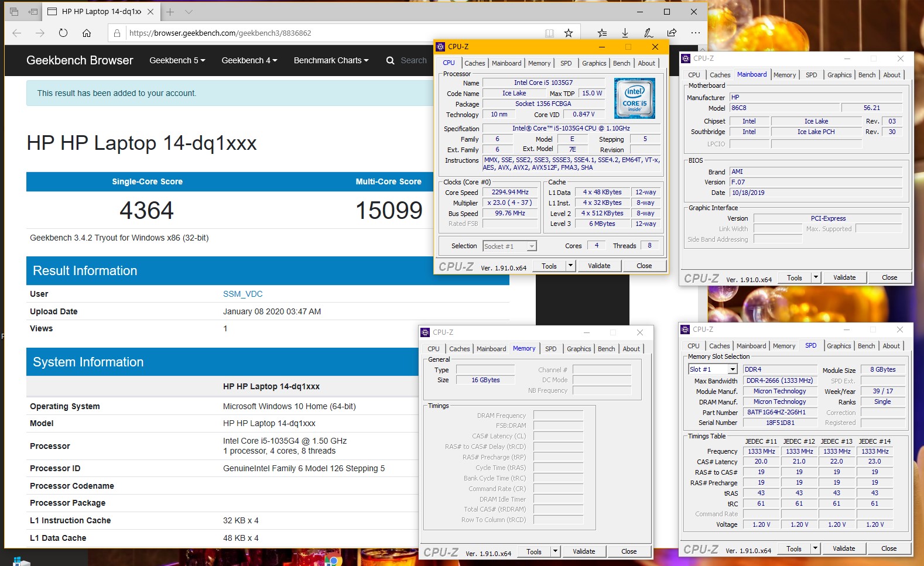Click the Serial Number 18F51D81 value
Image resolution: width=924 pixels, height=566 pixels.
tap(780, 423)
